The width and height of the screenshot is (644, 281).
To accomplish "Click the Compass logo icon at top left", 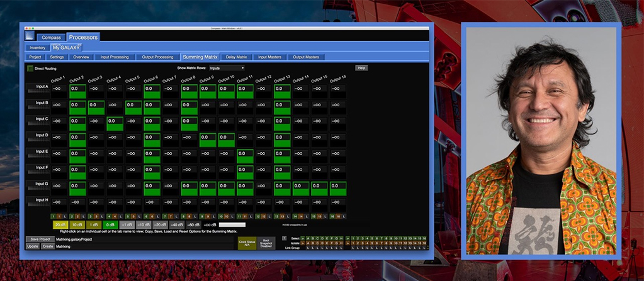I will (30, 36).
